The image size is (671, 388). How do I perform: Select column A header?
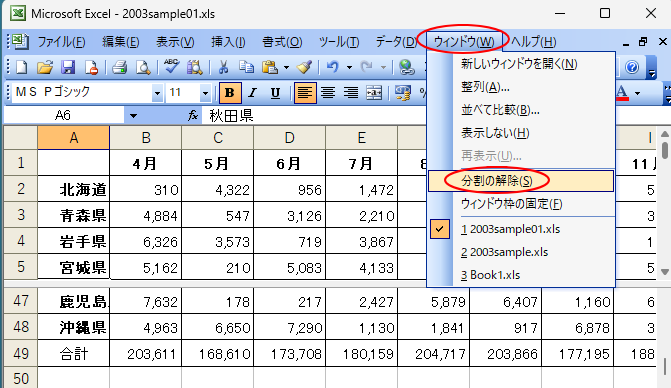74,138
